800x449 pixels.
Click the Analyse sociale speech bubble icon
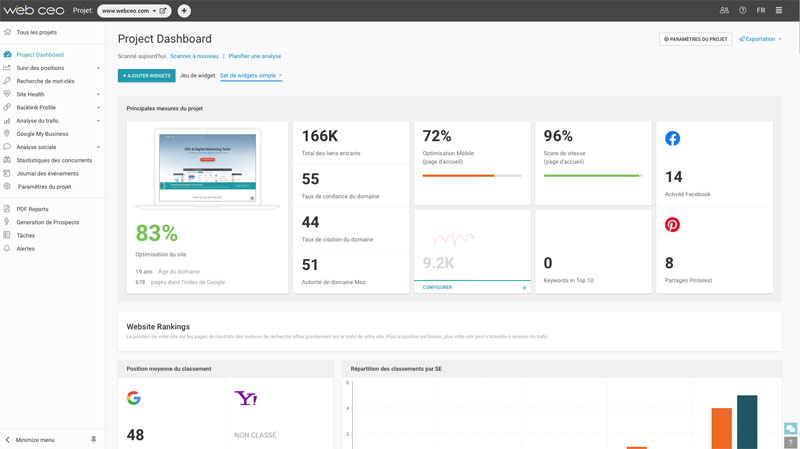[x=7, y=146]
